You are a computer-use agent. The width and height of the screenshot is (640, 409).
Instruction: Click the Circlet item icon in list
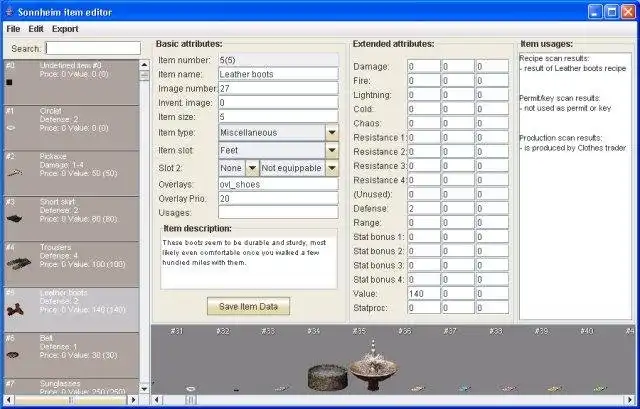tap(11, 128)
